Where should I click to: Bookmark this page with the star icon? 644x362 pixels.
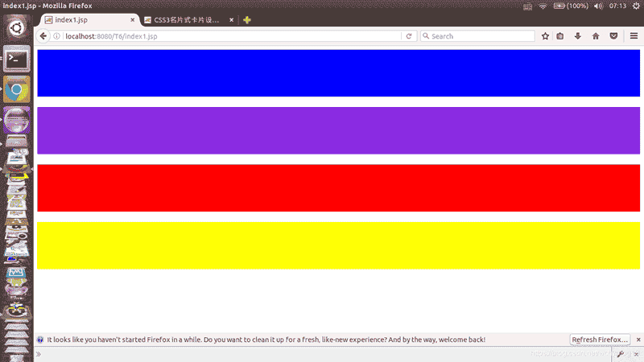545,36
